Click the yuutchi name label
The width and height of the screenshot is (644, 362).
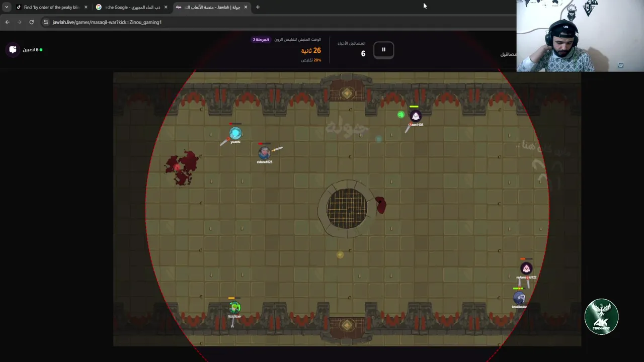tap(235, 142)
